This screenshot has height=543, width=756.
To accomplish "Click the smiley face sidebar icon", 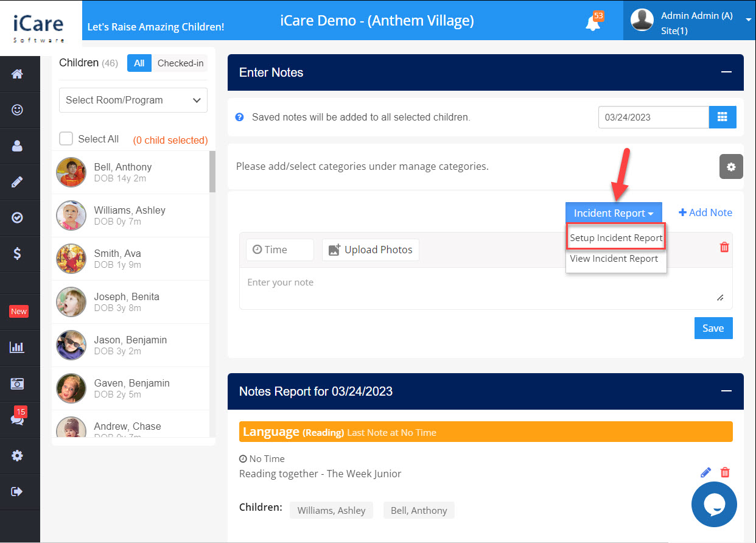I will 18,110.
